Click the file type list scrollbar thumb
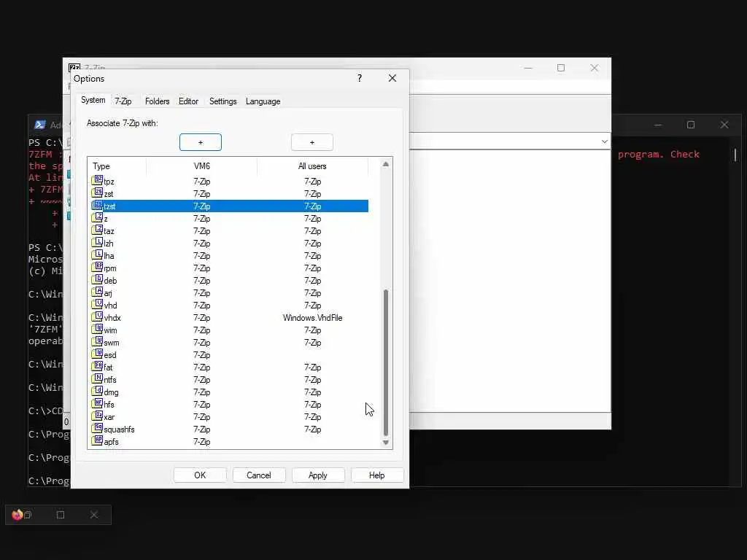Screen dimensions: 747x560 (x=386, y=362)
